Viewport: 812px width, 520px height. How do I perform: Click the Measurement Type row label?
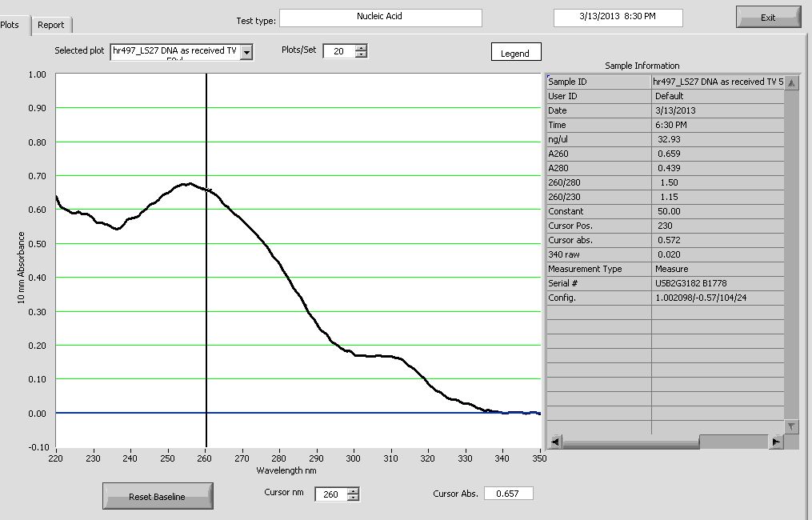[x=599, y=270]
